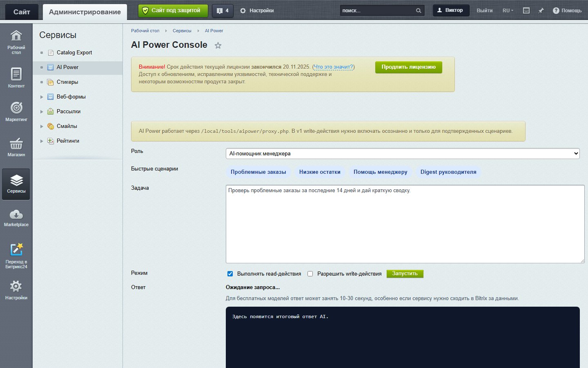Click the Запустить button

[405, 274]
